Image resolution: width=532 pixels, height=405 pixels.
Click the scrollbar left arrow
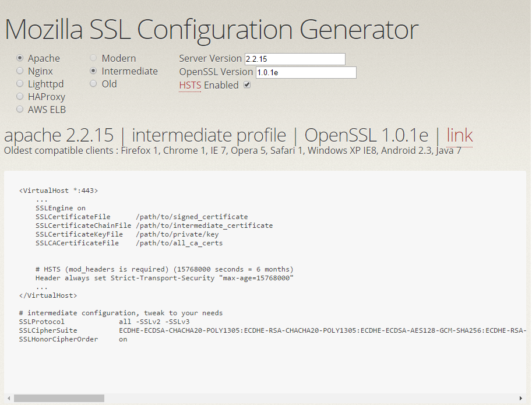point(9,398)
